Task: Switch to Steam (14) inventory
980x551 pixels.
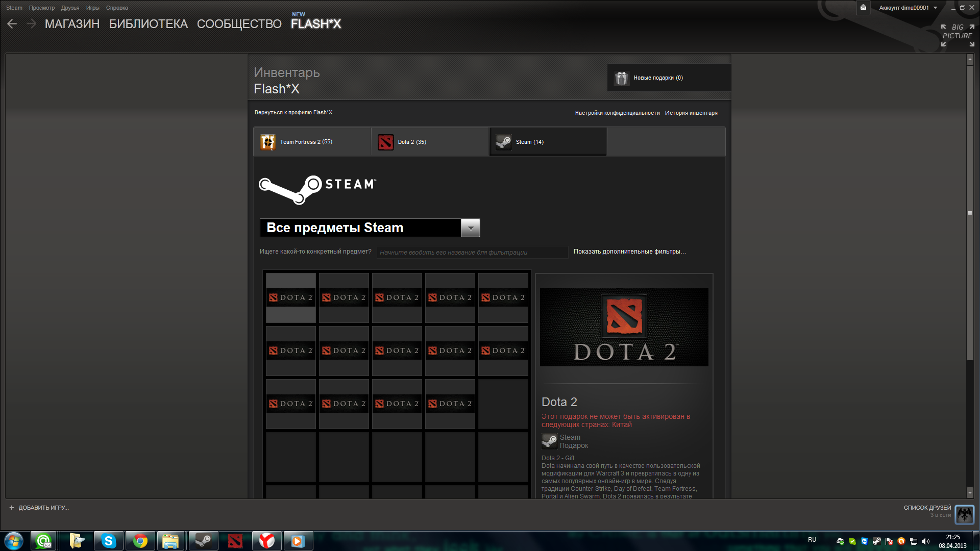Action: point(548,142)
